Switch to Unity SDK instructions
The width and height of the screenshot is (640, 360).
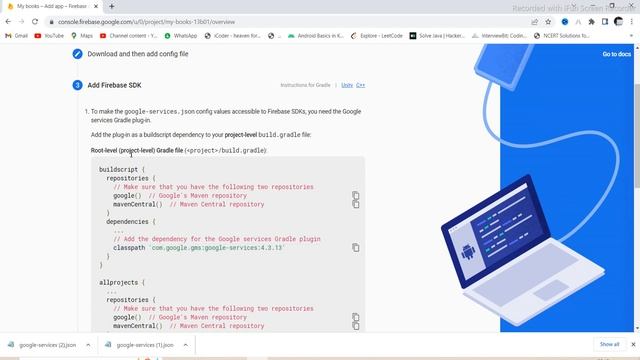click(x=347, y=85)
